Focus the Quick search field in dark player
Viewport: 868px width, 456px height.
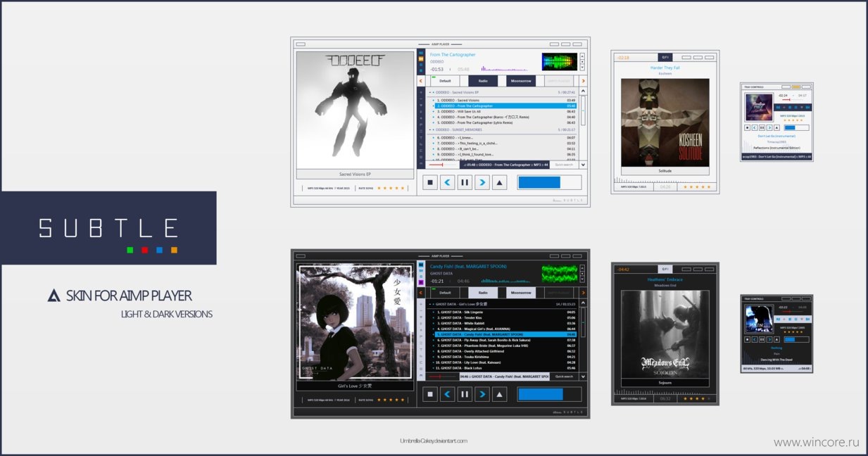[564, 376]
